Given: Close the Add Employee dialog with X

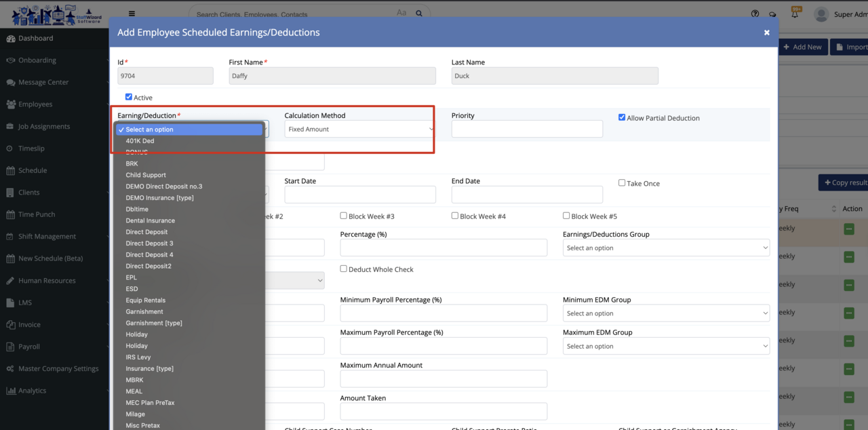Looking at the screenshot, I should pos(767,33).
